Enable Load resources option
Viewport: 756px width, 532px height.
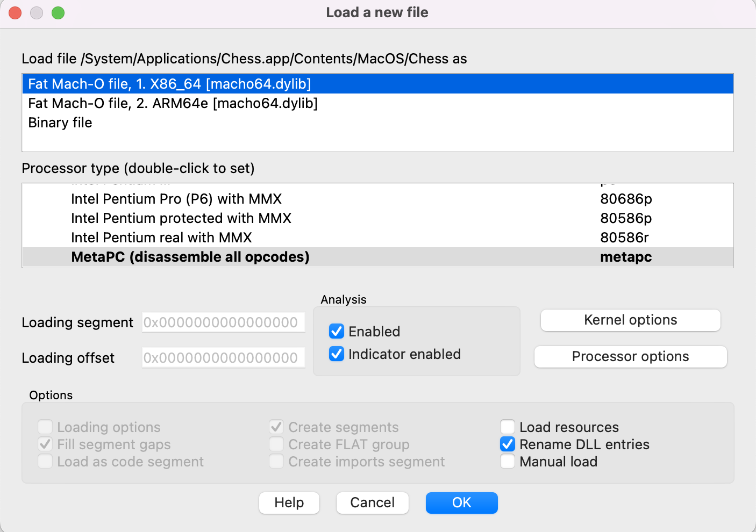(x=508, y=427)
